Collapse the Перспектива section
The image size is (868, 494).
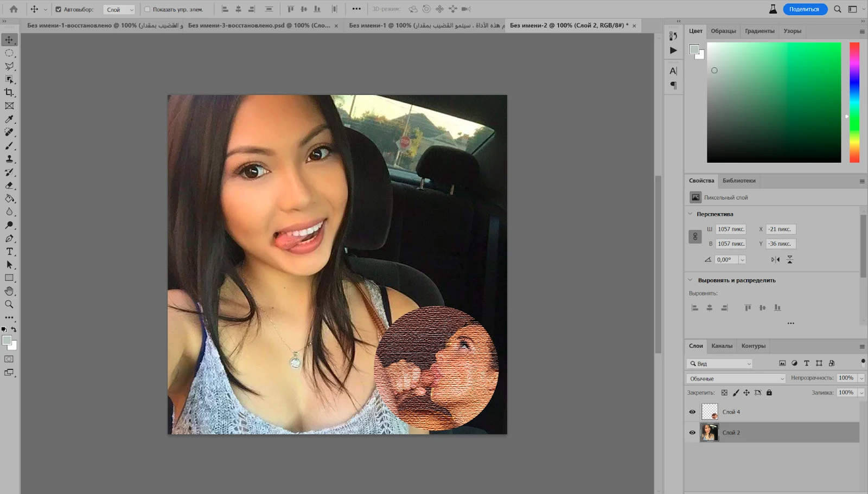[690, 214]
